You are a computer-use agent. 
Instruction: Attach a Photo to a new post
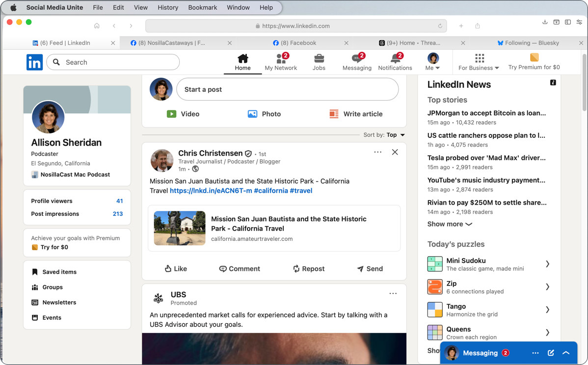point(264,114)
